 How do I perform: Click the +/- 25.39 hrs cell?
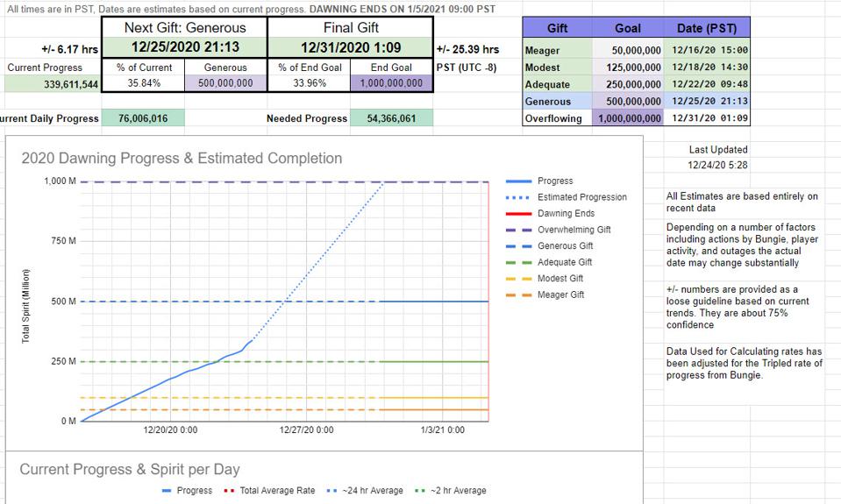[467, 49]
